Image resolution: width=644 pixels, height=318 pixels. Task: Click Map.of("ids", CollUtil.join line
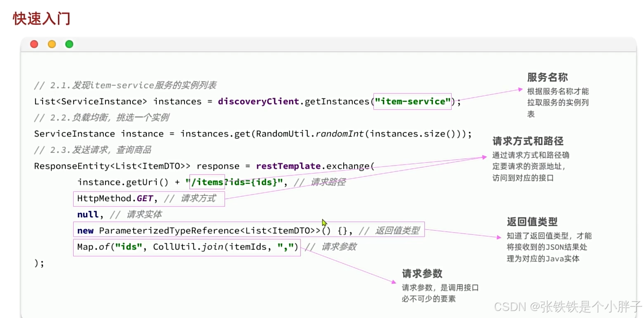(188, 247)
